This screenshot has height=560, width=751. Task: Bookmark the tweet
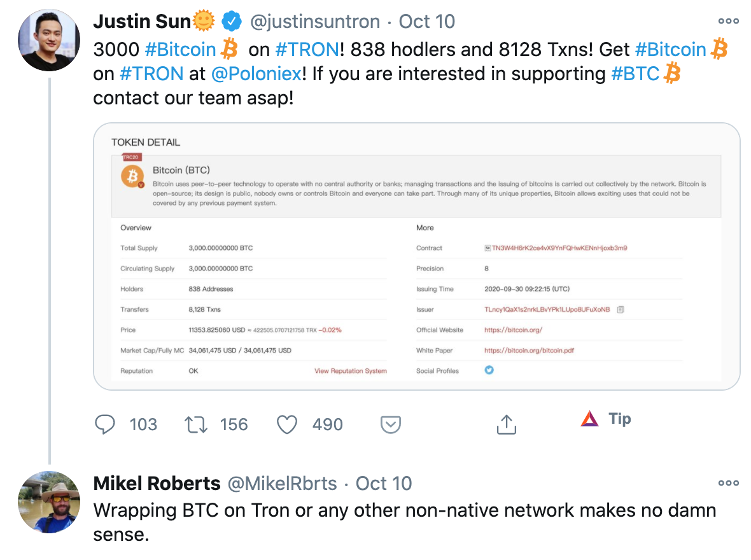[x=390, y=424]
